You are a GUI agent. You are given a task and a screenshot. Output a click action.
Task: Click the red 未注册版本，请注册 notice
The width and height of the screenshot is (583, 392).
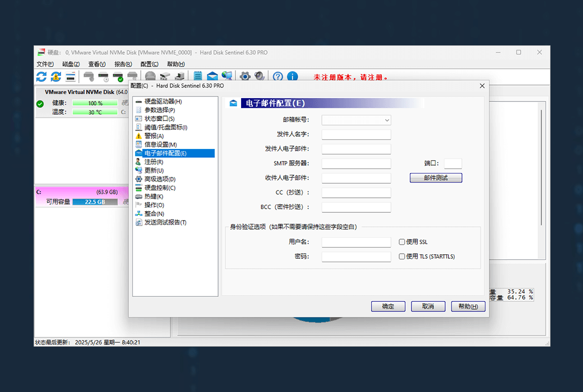click(x=351, y=77)
